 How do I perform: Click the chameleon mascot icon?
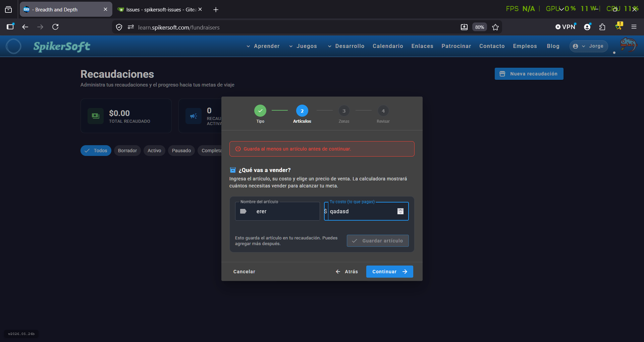point(628,45)
